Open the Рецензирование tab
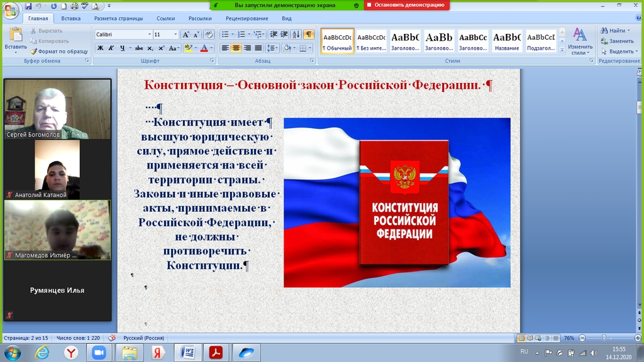This screenshot has width=644, height=362. pyautogui.click(x=247, y=18)
